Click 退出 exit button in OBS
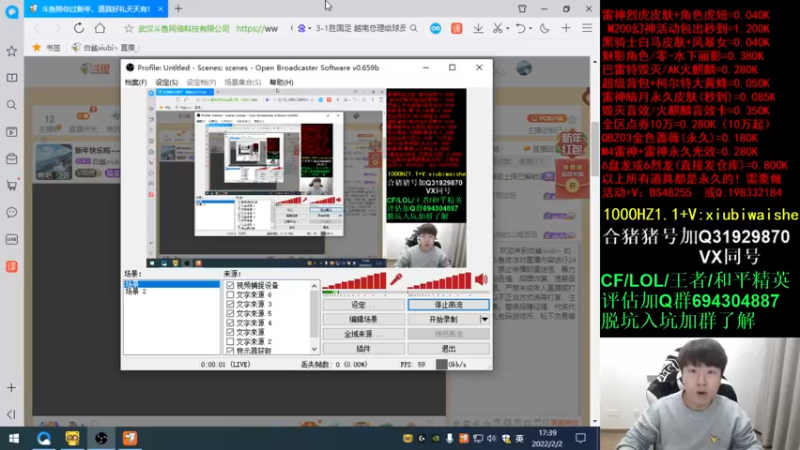The height and width of the screenshot is (450, 800). [x=448, y=349]
